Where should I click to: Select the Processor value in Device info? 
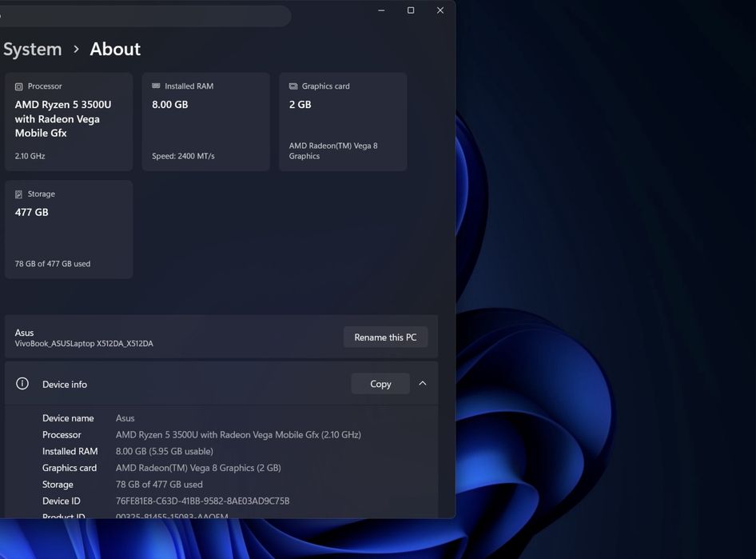(x=238, y=434)
